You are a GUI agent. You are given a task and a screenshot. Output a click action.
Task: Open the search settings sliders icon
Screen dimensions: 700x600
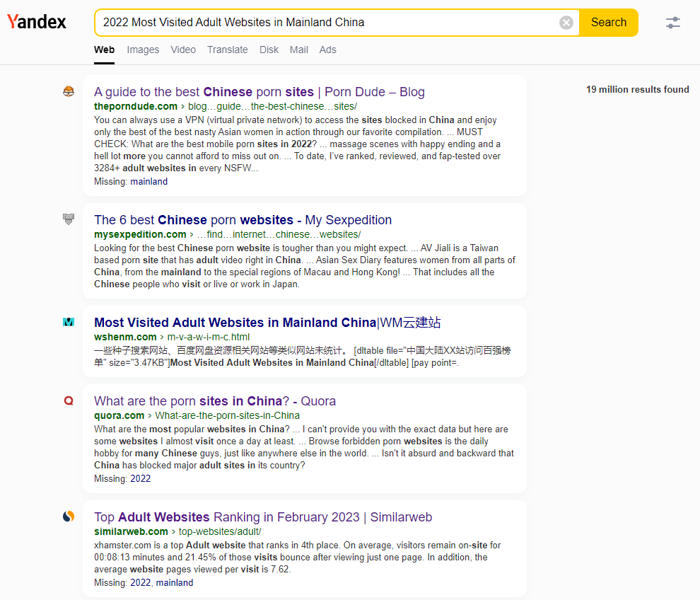coord(672,23)
